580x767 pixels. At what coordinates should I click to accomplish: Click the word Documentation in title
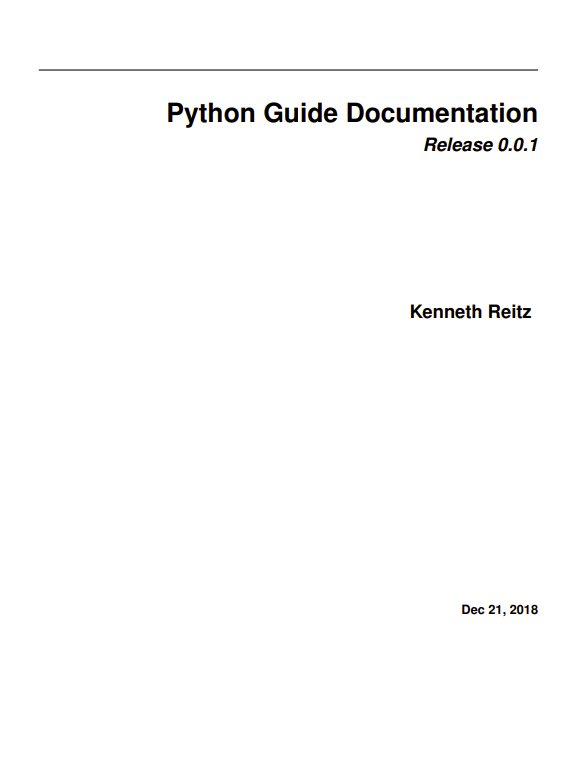coord(442,113)
